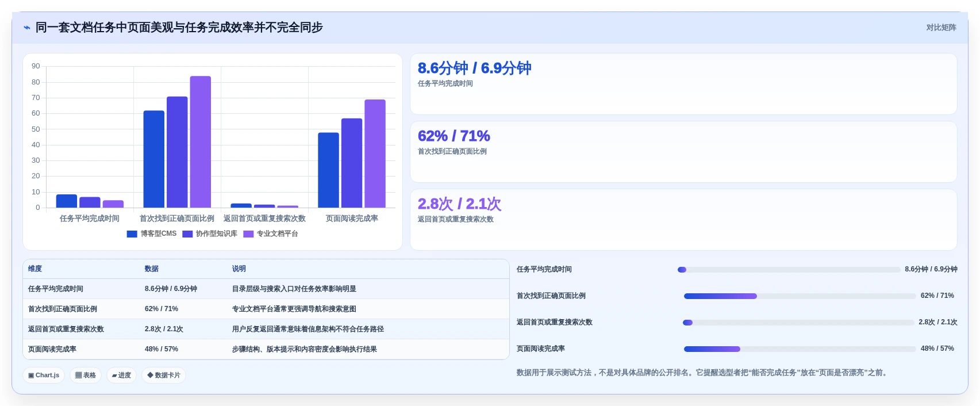Click the 数据卡片 tag chip
The image size is (980, 406).
164,376
